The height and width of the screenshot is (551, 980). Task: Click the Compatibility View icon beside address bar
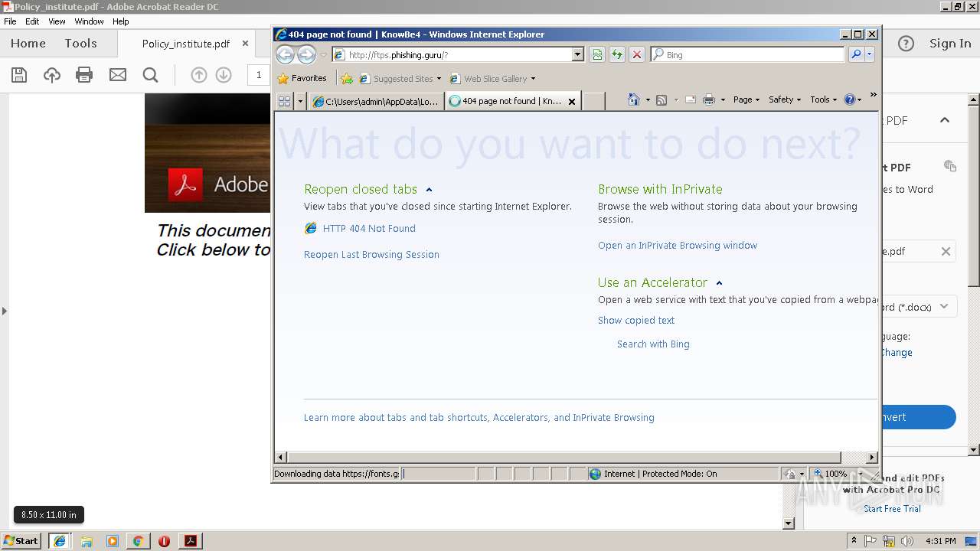pyautogui.click(x=597, y=54)
